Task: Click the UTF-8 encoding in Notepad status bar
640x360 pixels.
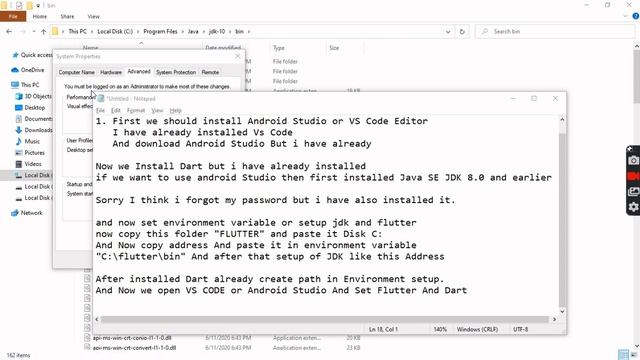Action: click(520, 329)
